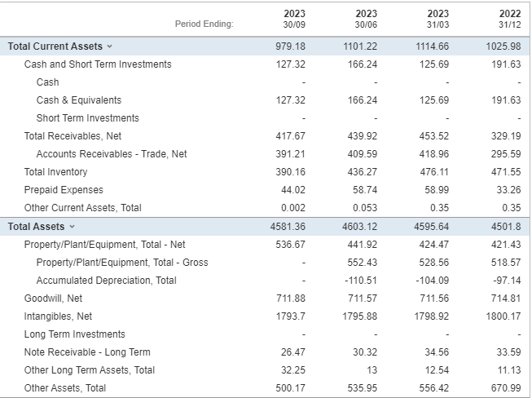Click the Period Ending label
The image size is (532, 398).
[x=204, y=24]
